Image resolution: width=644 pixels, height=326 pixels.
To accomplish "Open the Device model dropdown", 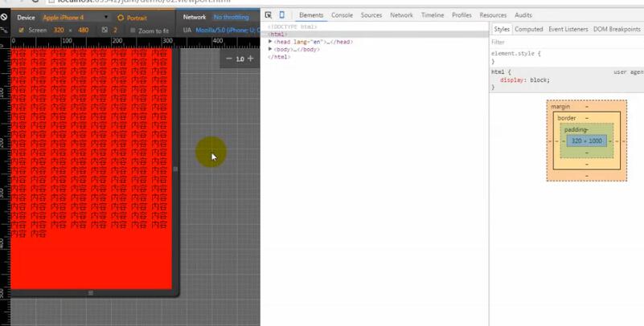I will pos(76,18).
